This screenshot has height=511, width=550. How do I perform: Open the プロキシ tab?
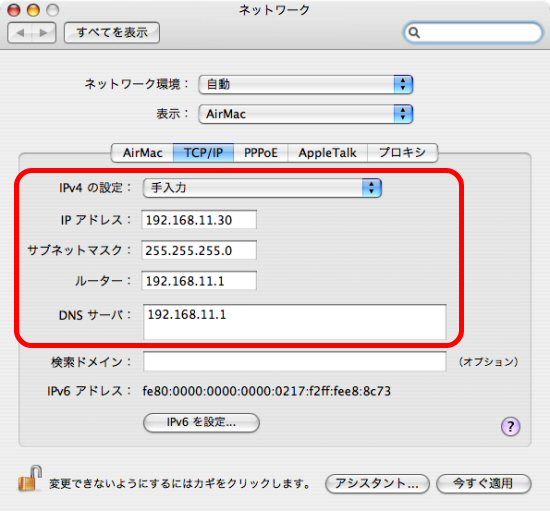click(x=402, y=153)
